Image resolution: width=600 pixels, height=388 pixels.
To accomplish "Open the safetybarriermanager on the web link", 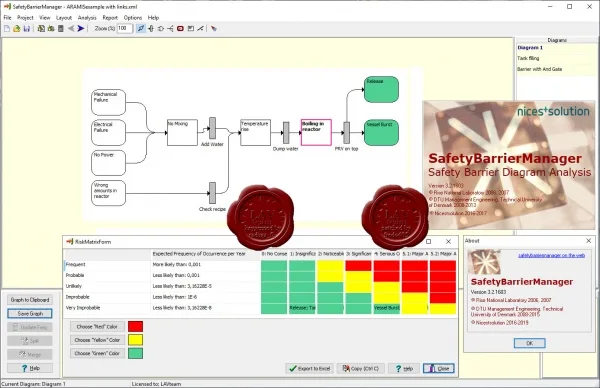I will click(x=551, y=255).
